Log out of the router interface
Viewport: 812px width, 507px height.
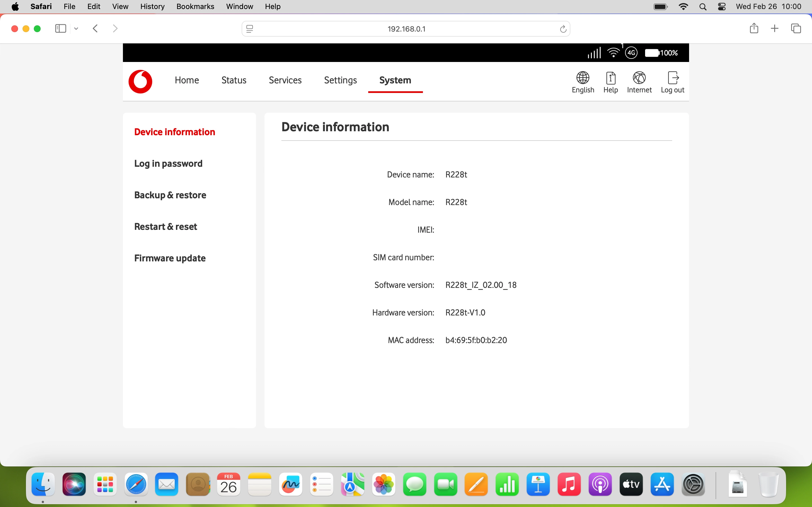pyautogui.click(x=672, y=82)
